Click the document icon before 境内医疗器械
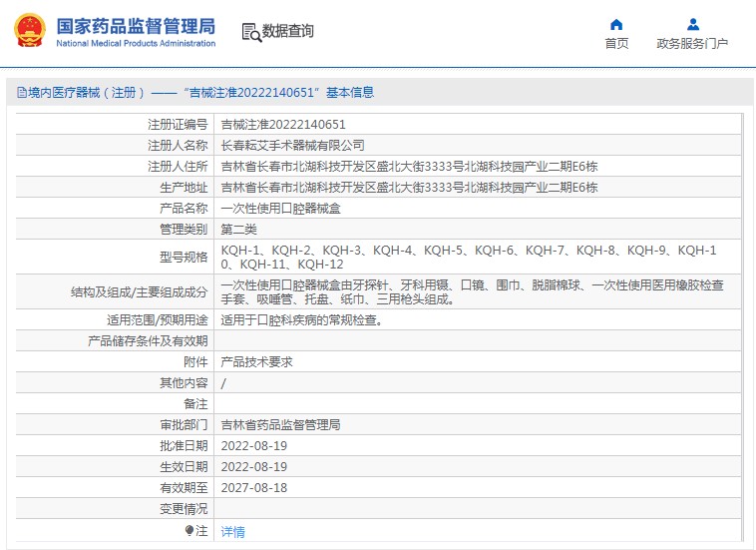This screenshot has height=550, width=756. [22, 92]
